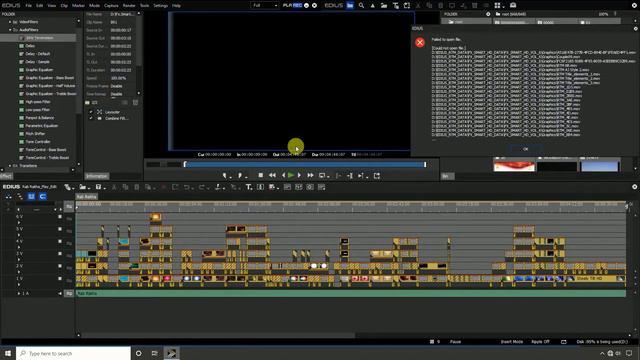Switch to the Information tab

97,176
